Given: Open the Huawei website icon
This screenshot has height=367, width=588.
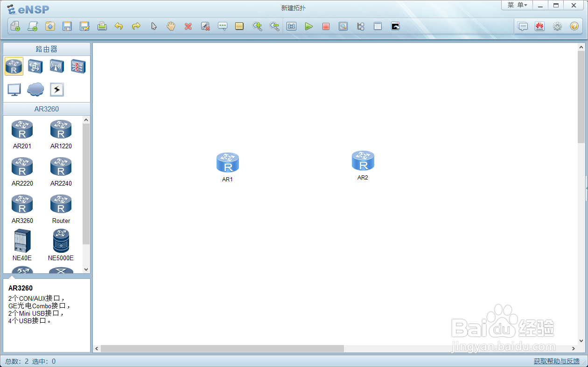Looking at the screenshot, I should pos(539,27).
